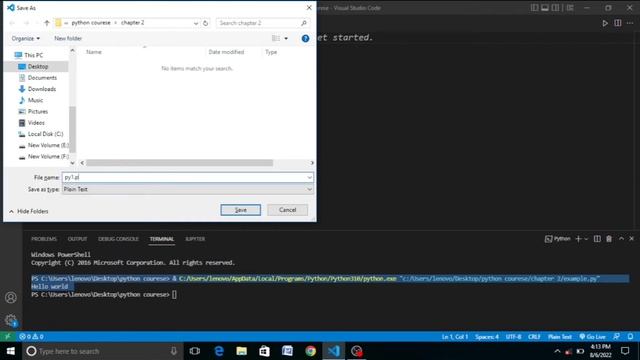Click the New folder button
This screenshot has width=640, height=360.
(x=68, y=38)
